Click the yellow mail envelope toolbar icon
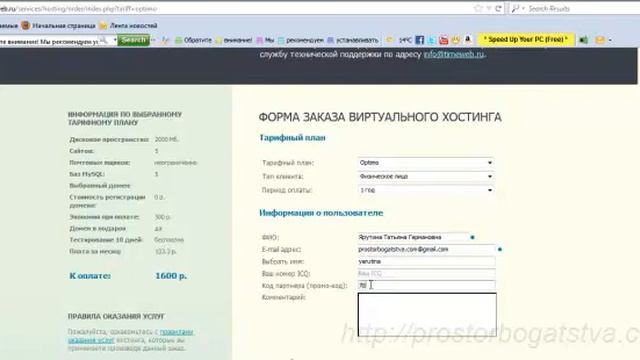 click(x=600, y=40)
